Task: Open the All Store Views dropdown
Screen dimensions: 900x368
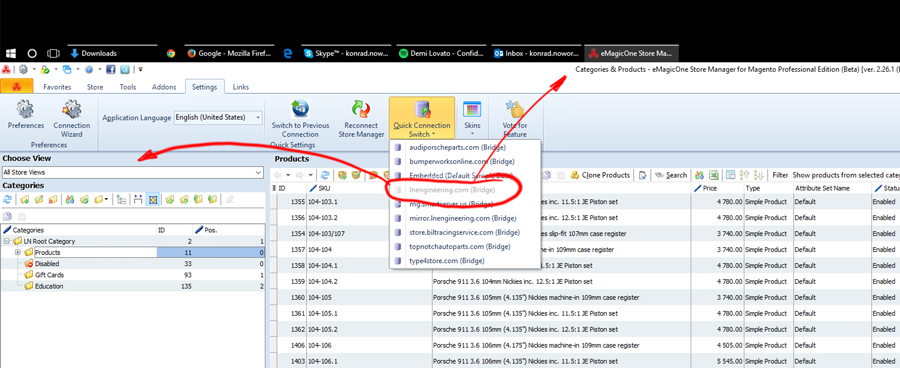Action: click(x=133, y=172)
